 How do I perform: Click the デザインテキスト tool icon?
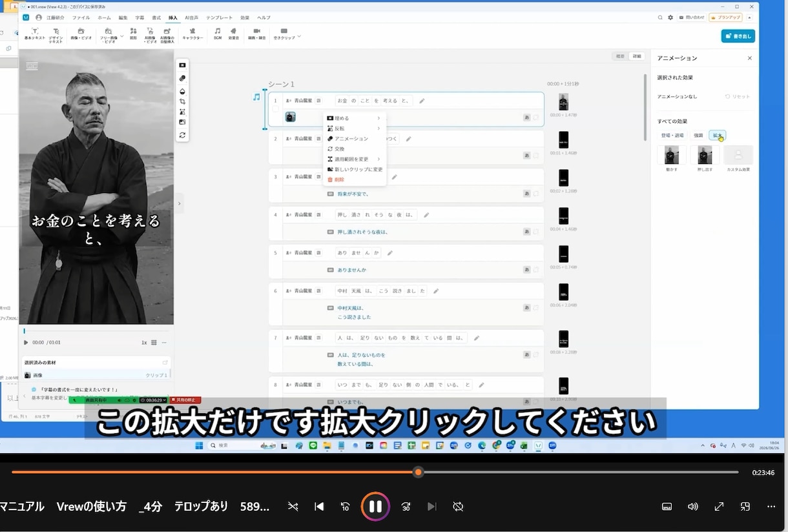click(x=56, y=31)
